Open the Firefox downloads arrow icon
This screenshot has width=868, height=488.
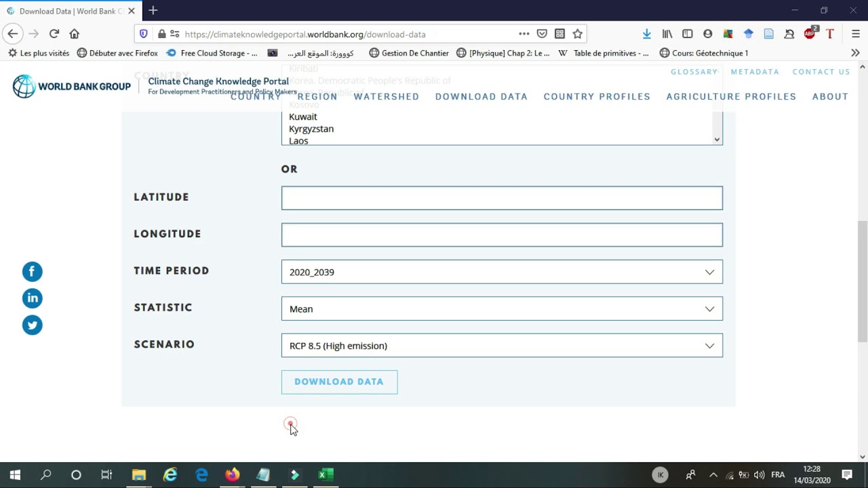click(x=646, y=34)
